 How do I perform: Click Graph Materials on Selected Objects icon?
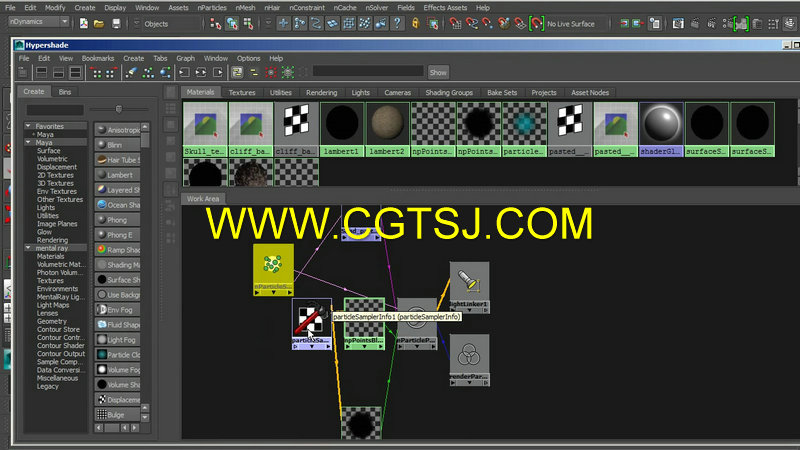coord(165,72)
